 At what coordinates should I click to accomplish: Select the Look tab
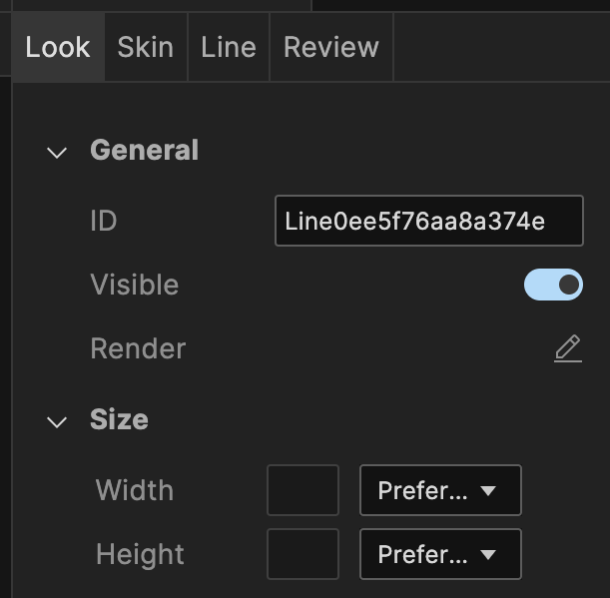coord(58,47)
